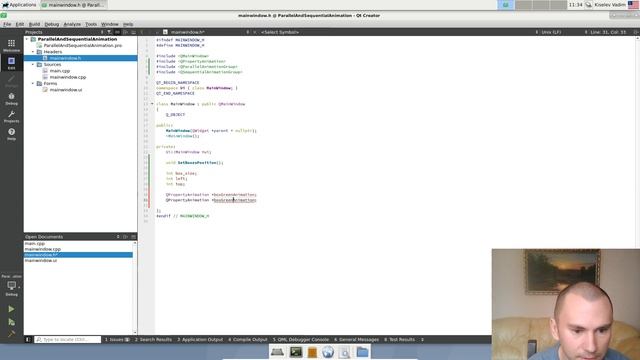Screen dimensions: 640x360
Task: Click the Start Debugging run button
Action: point(11,322)
